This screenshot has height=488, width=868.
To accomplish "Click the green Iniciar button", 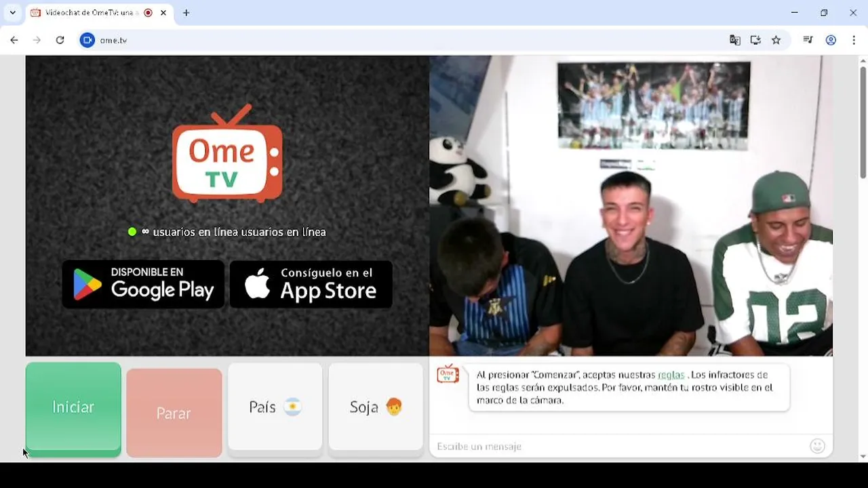I will (73, 408).
